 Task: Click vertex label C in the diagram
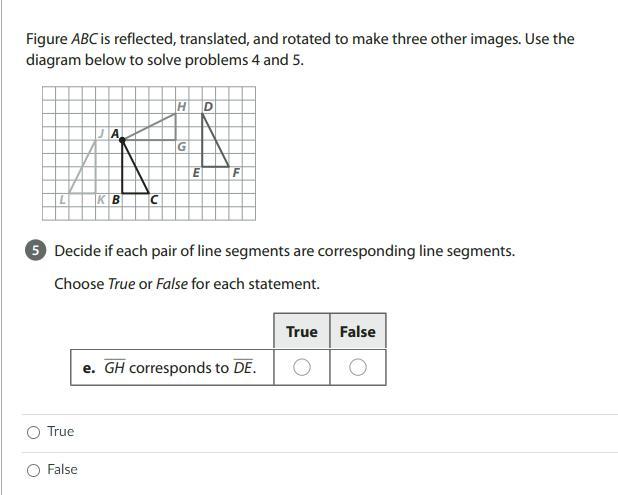154,199
